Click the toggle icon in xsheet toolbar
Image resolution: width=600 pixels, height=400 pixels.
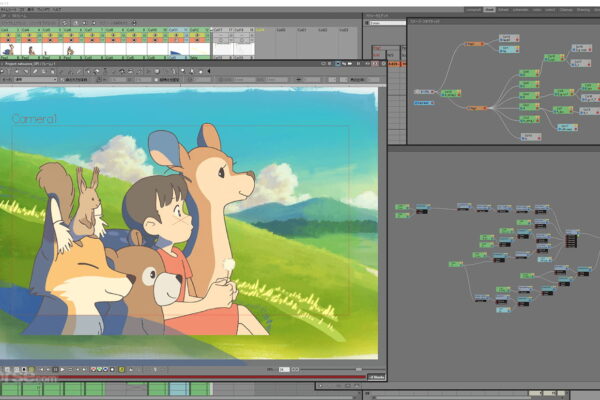pyautogui.click(x=65, y=23)
